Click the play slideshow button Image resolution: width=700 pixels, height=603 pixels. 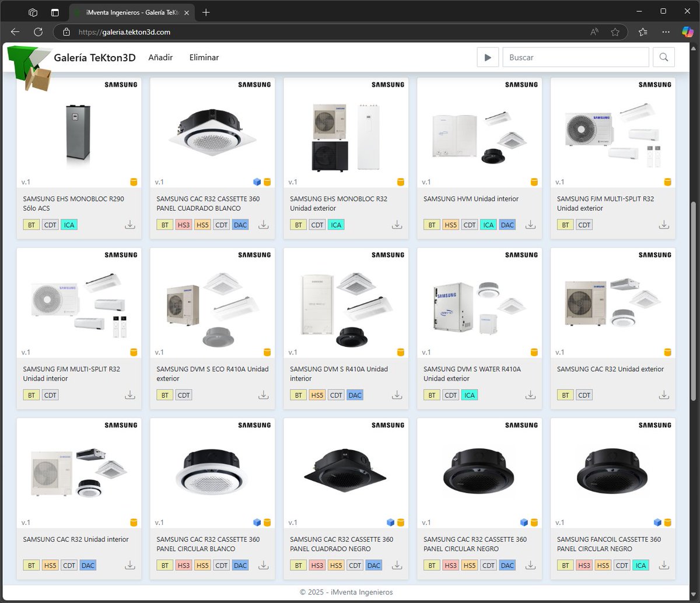coord(488,57)
